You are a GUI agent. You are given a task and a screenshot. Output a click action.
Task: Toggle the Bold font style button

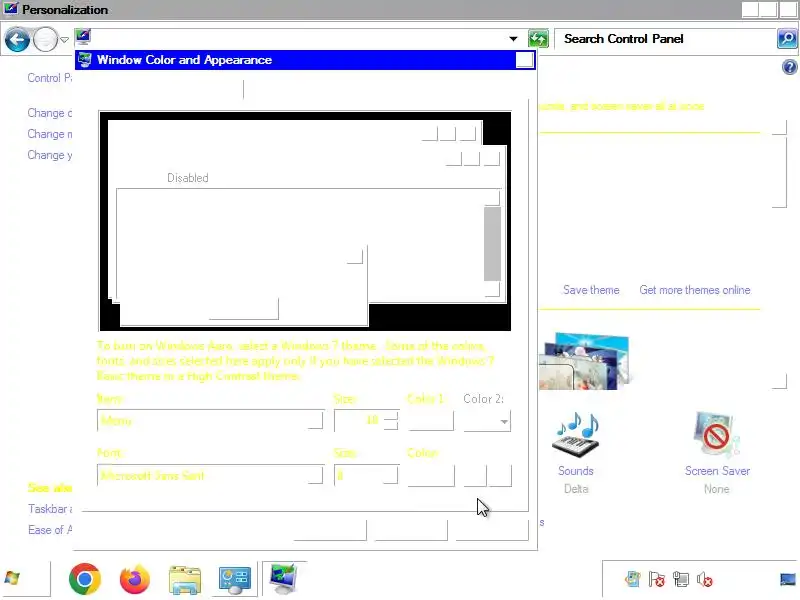tap(475, 476)
